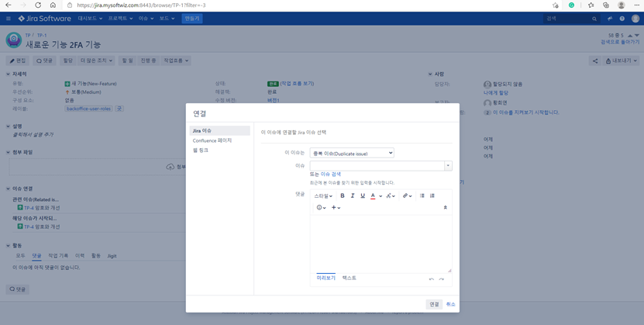Apply underline formatting in comment editor
This screenshot has width=644, height=325.
point(363,196)
